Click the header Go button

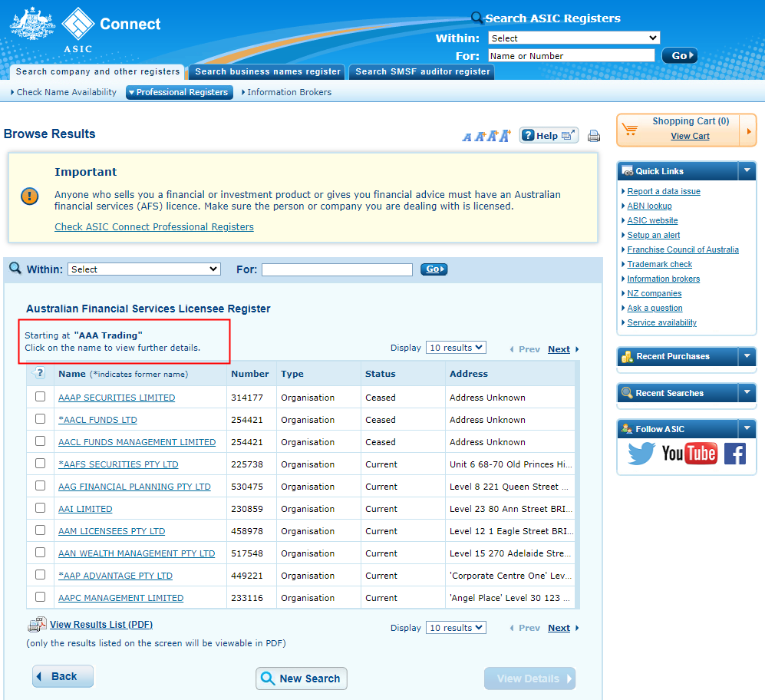click(x=679, y=56)
